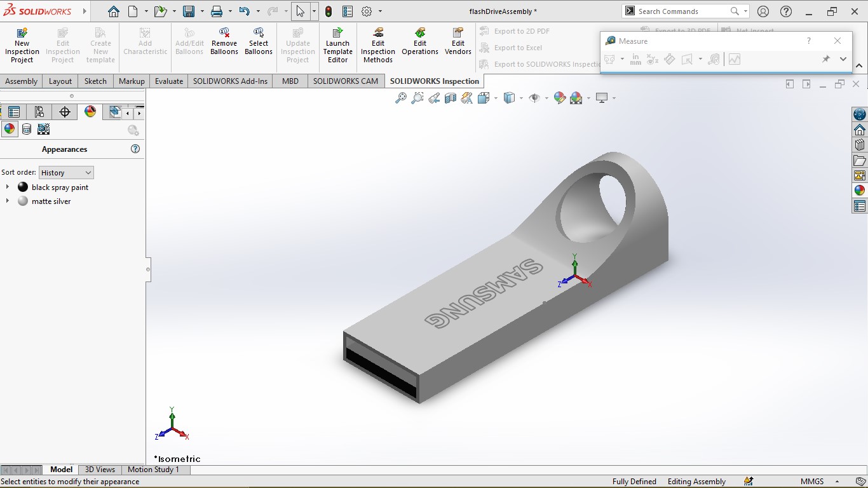Open Edit Vendors
868x488 pixels.
click(458, 41)
